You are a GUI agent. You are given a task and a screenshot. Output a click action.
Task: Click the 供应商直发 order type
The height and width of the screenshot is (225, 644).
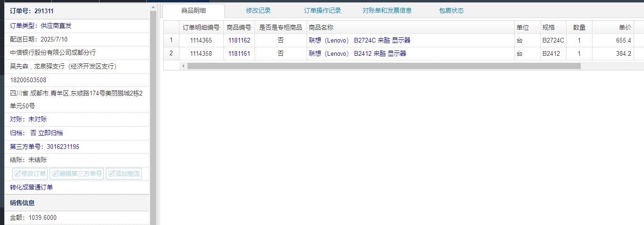pos(56,26)
